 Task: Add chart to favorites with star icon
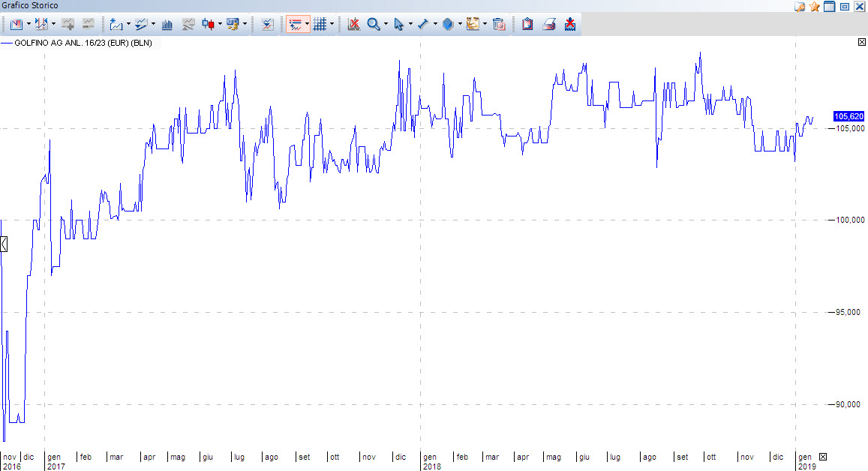tap(814, 6)
